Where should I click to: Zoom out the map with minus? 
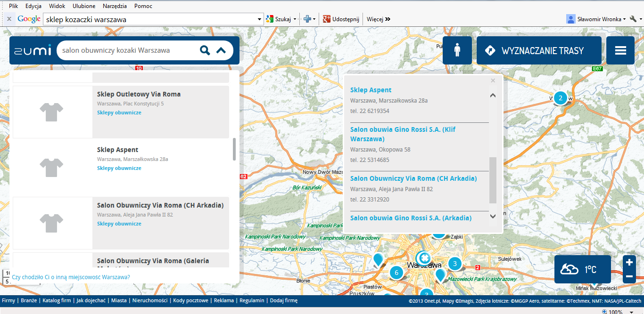[629, 276]
